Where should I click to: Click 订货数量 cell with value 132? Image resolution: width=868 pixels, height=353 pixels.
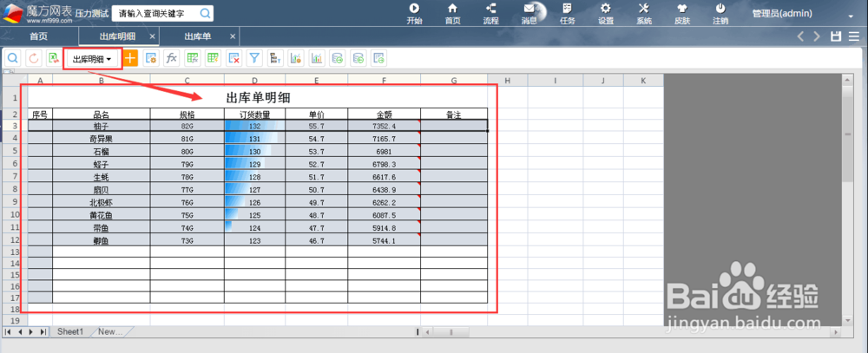coord(254,126)
